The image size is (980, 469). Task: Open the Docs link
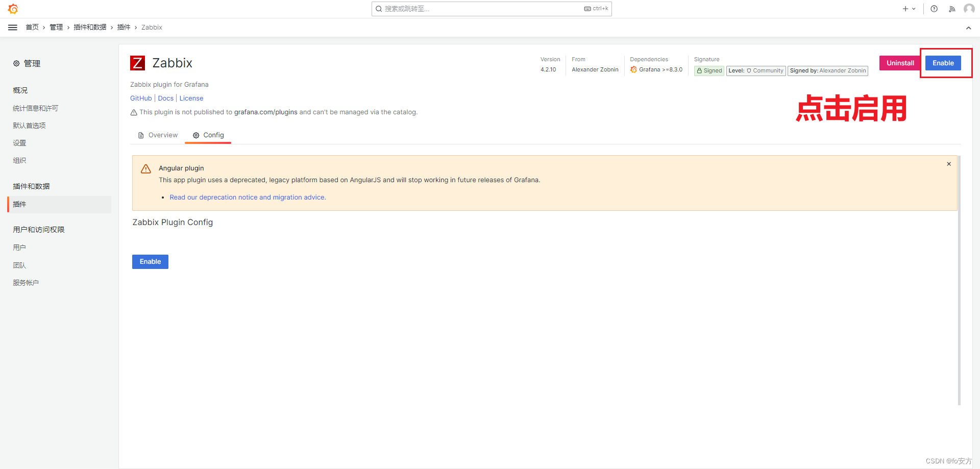tap(166, 98)
